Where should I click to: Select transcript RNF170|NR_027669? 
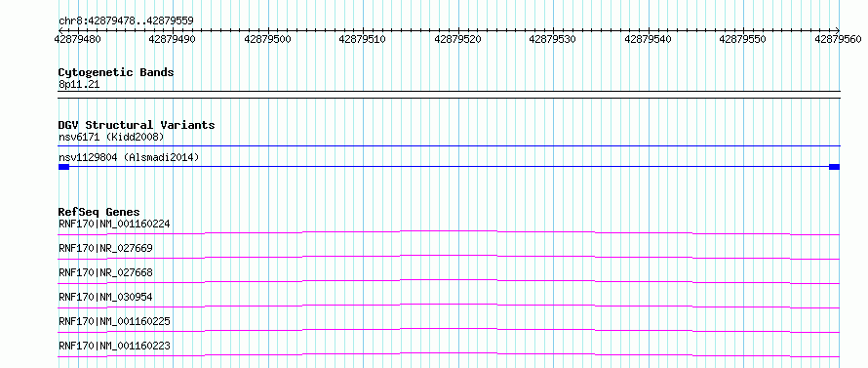pos(105,248)
